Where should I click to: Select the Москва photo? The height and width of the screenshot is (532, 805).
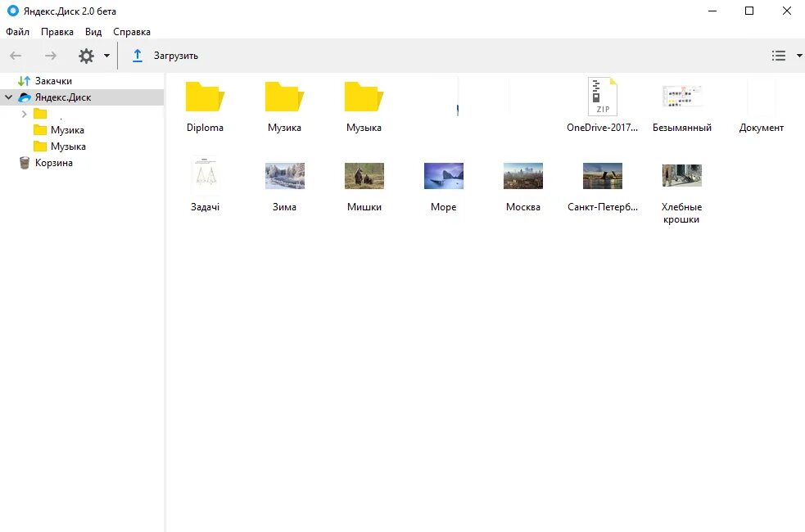pyautogui.click(x=523, y=176)
